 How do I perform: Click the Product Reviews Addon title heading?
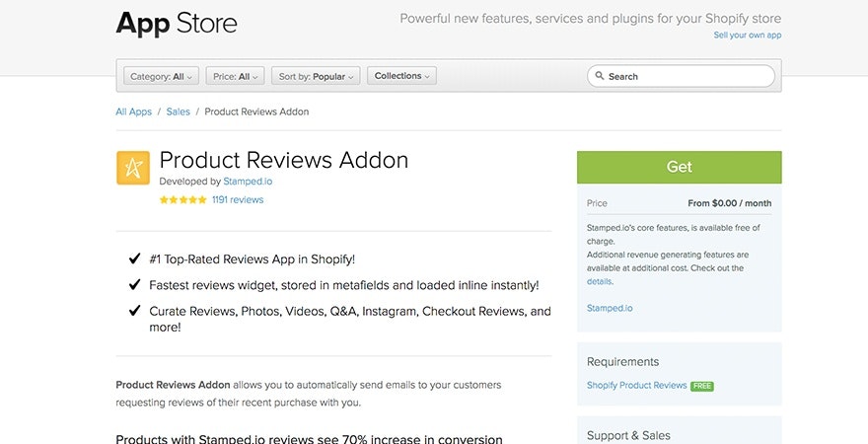[284, 160]
